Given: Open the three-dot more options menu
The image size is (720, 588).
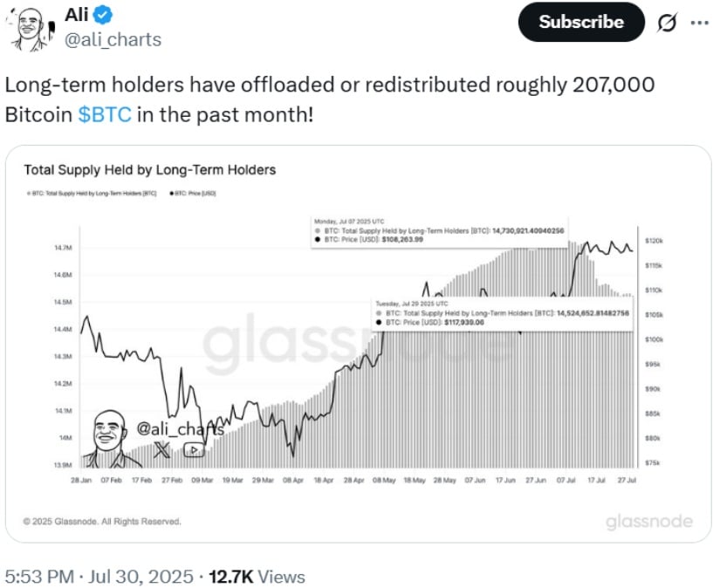Looking at the screenshot, I should tap(699, 22).
